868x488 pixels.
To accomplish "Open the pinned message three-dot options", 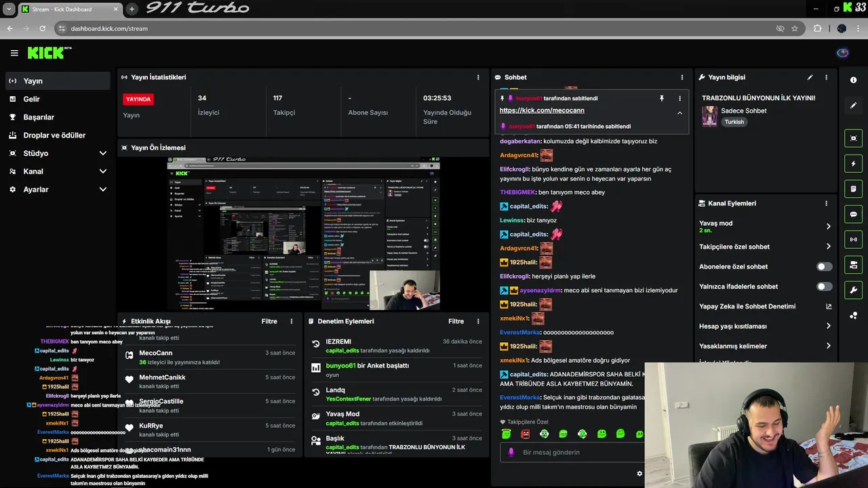I will pos(679,98).
